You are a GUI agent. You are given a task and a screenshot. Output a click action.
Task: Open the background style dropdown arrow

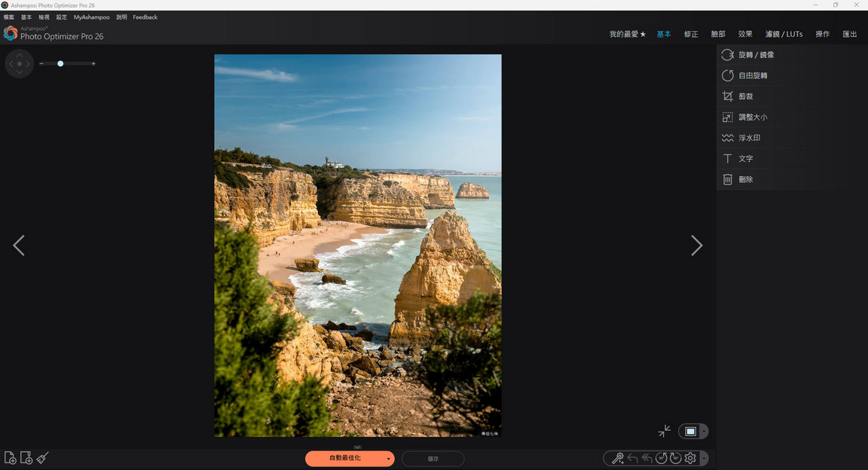704,432
